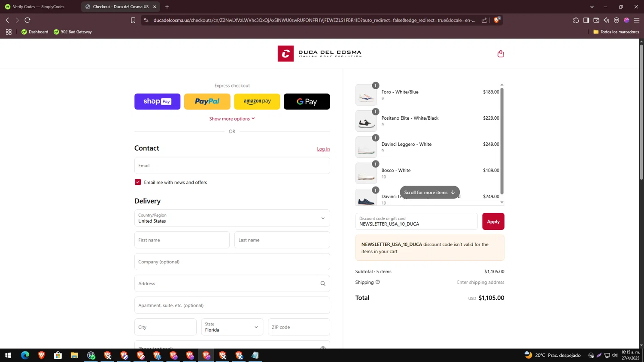
Task: Open the Country/Region dropdown
Action: [232, 218]
